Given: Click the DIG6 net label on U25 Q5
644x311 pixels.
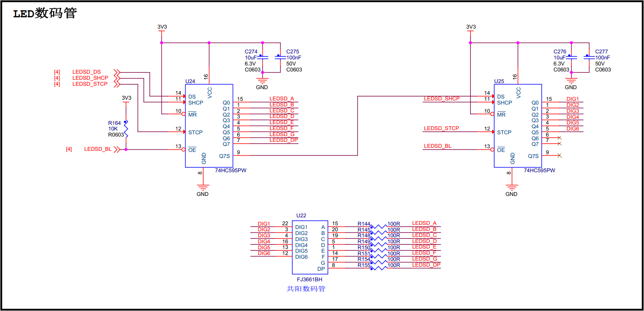Looking at the screenshot, I should point(572,129).
